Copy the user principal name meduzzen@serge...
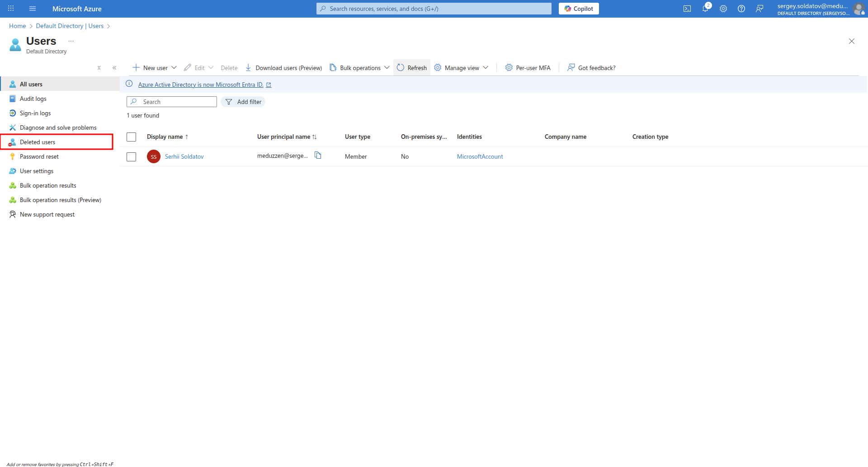The width and height of the screenshot is (868, 467). coord(318,156)
